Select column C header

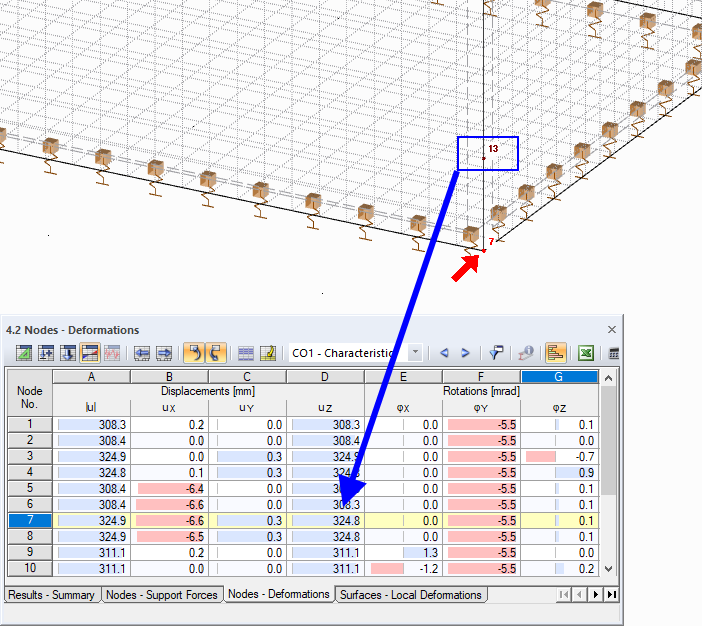point(247,377)
